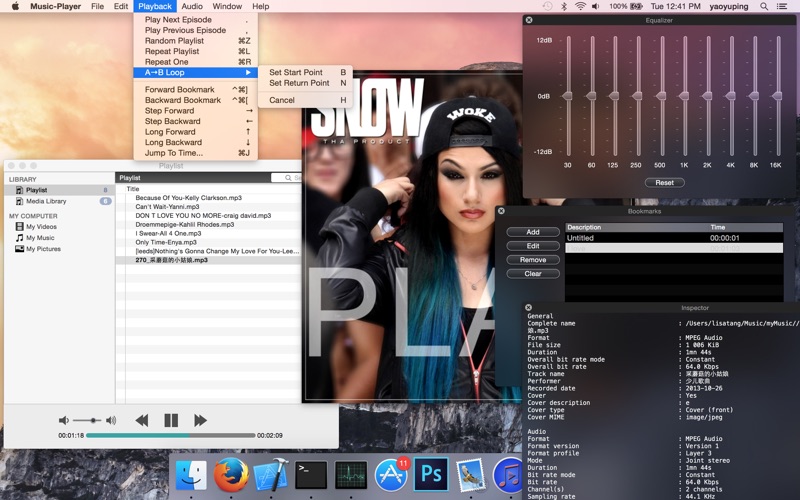Open the Window menu
The height and width of the screenshot is (500, 800).
coord(227,6)
